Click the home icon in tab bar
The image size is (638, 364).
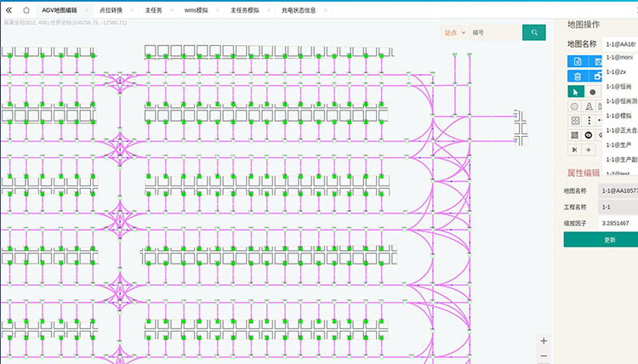26,10
